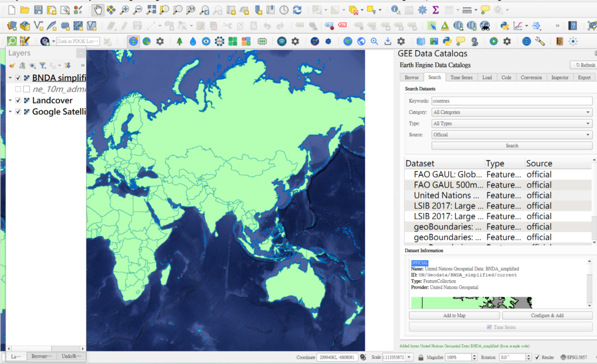Open the Inspector tab
The width and height of the screenshot is (597, 364).
pos(560,77)
